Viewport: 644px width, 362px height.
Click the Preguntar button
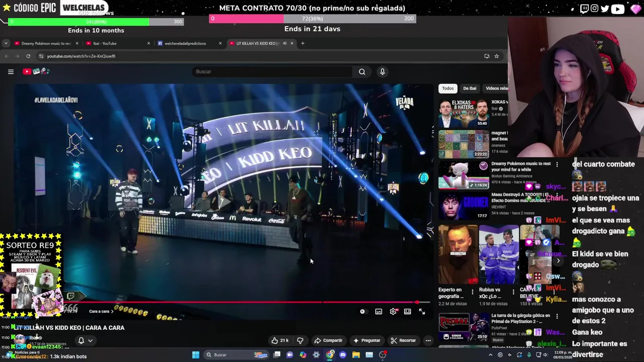(x=367, y=340)
